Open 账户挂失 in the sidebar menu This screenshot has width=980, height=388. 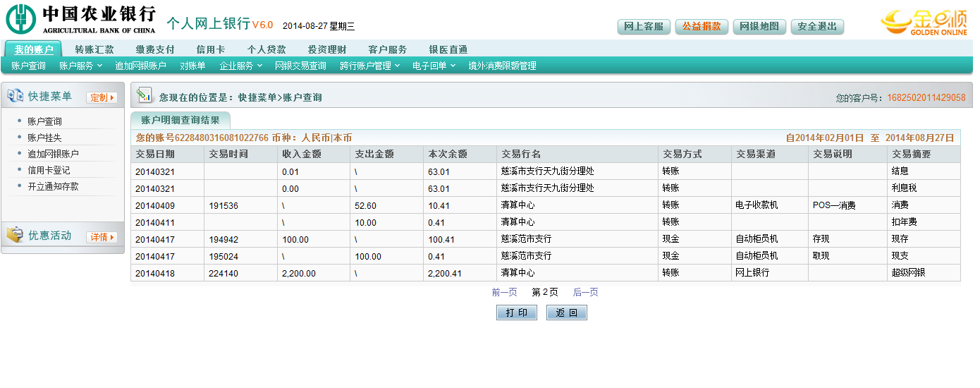click(44, 138)
